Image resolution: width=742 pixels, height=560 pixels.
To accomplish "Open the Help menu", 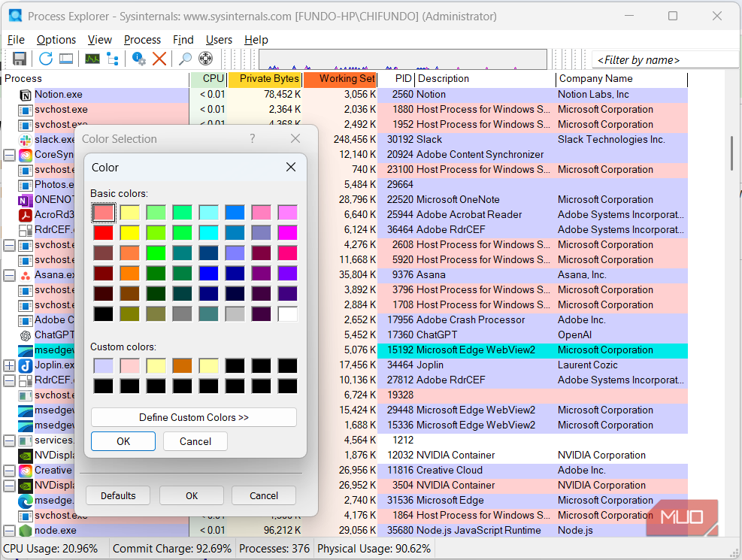I will (x=256, y=40).
